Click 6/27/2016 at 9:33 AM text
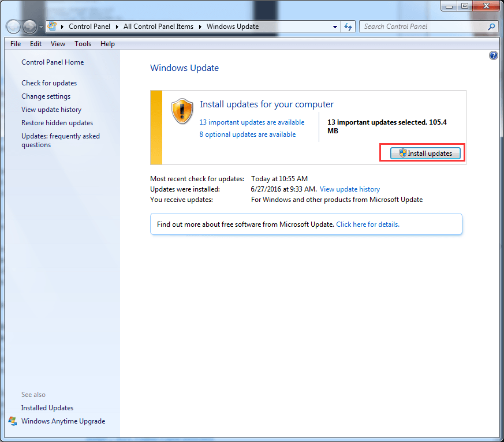The image size is (504, 442). [284, 189]
